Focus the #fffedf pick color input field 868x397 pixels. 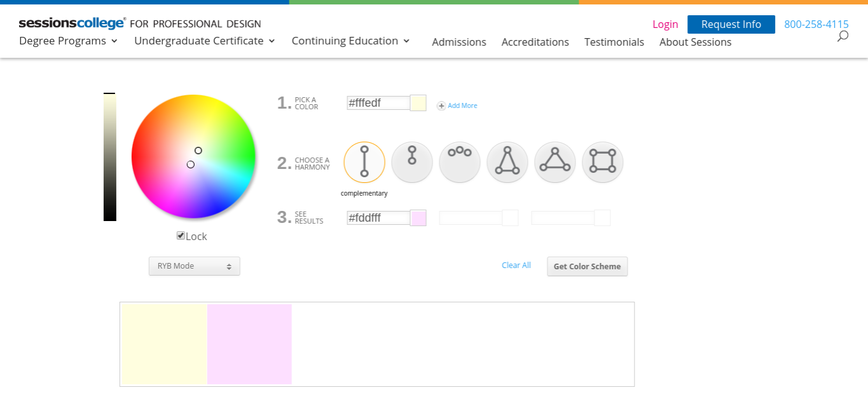click(378, 103)
